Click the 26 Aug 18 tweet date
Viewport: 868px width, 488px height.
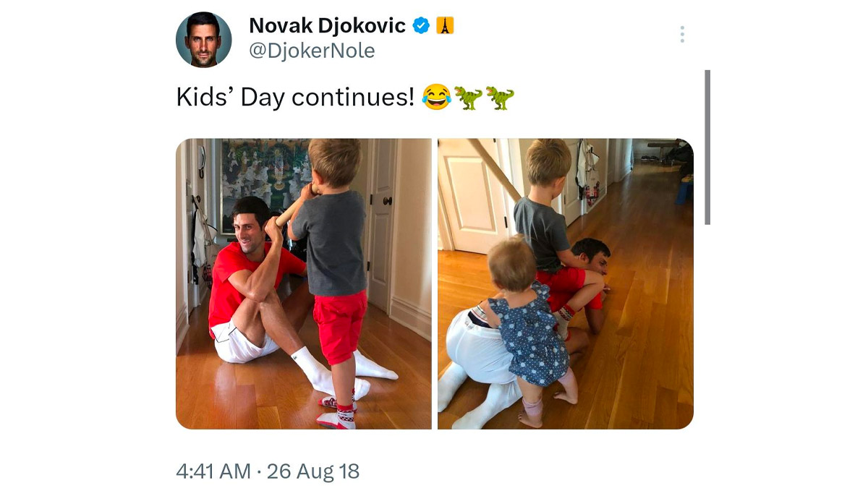313,472
